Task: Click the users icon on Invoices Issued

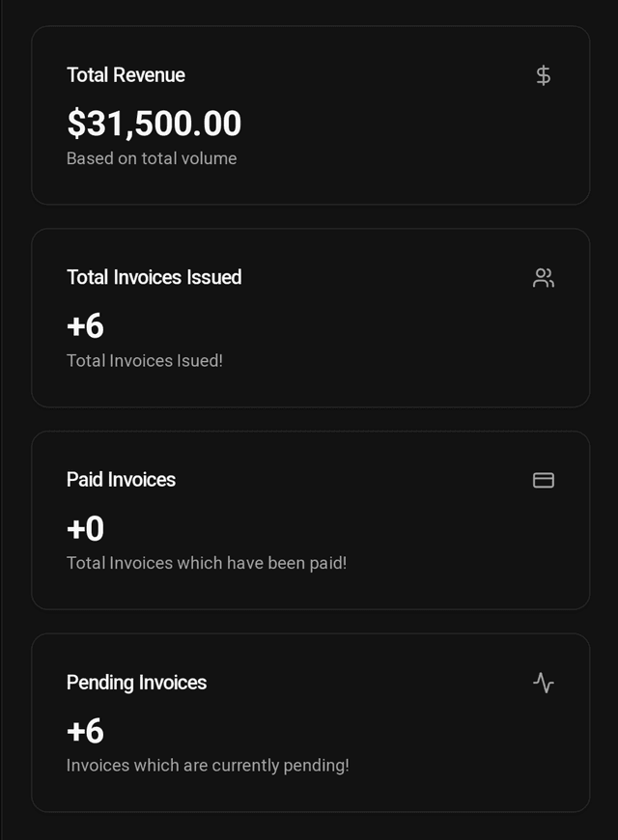Action: point(544,278)
